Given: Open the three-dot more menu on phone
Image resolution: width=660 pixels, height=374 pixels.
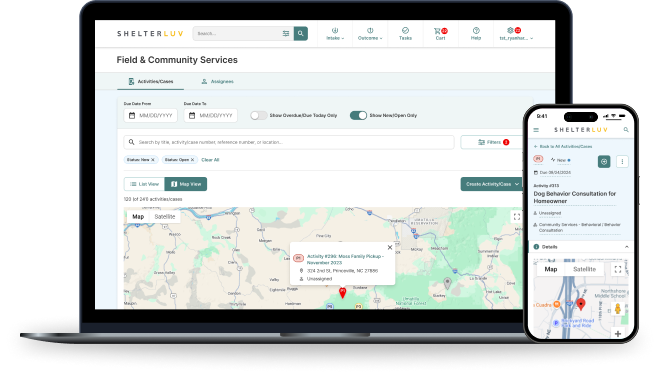Looking at the screenshot, I should tap(622, 162).
